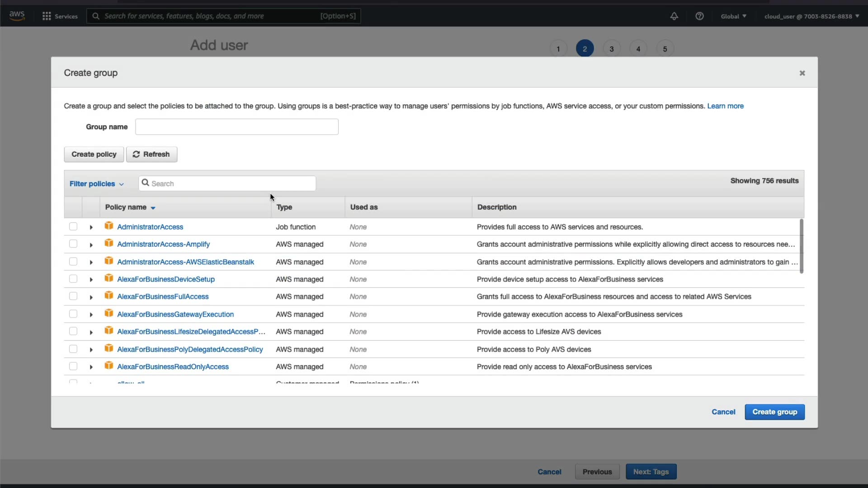Click the AWS logo home icon

(x=17, y=15)
